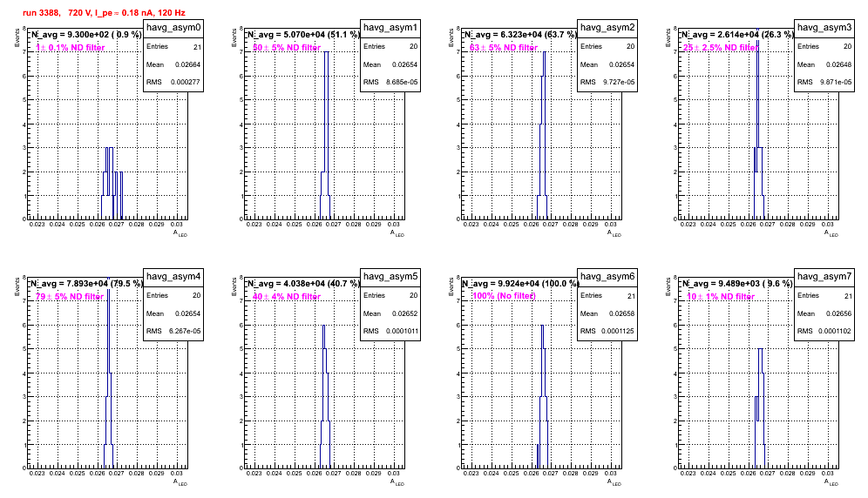Viewport: 868px width, 498px height.
Task: Select the 79± 5% ND filter label
Action: (x=69, y=297)
